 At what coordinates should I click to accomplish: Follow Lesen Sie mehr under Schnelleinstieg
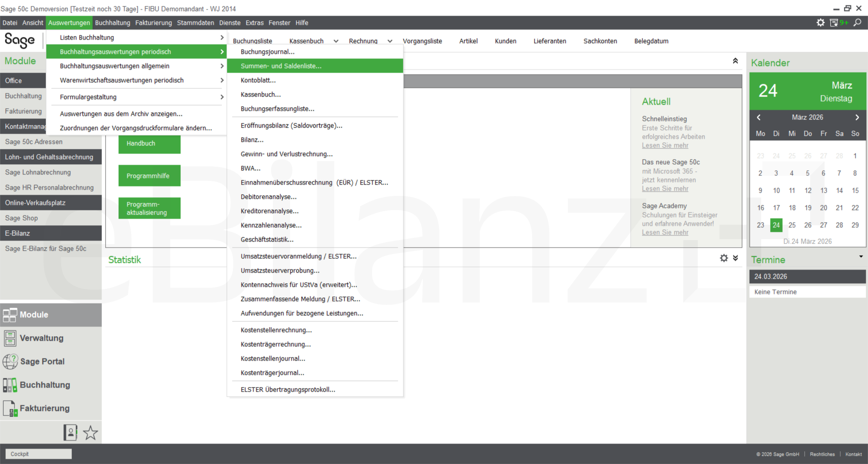point(665,145)
